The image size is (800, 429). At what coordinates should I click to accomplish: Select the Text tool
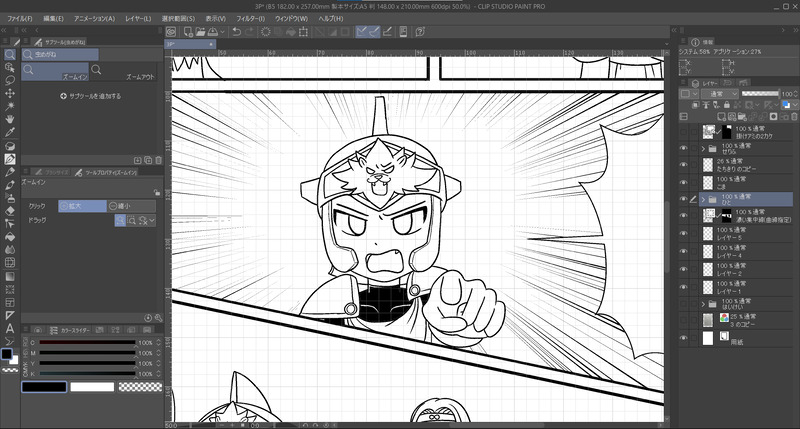tap(10, 329)
